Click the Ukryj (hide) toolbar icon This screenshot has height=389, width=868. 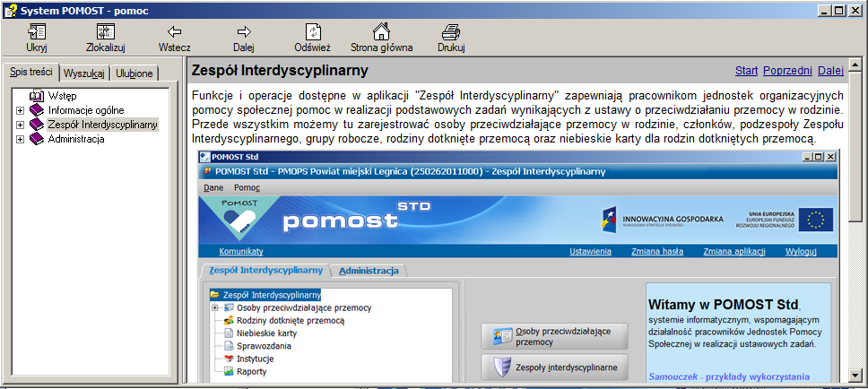click(37, 31)
